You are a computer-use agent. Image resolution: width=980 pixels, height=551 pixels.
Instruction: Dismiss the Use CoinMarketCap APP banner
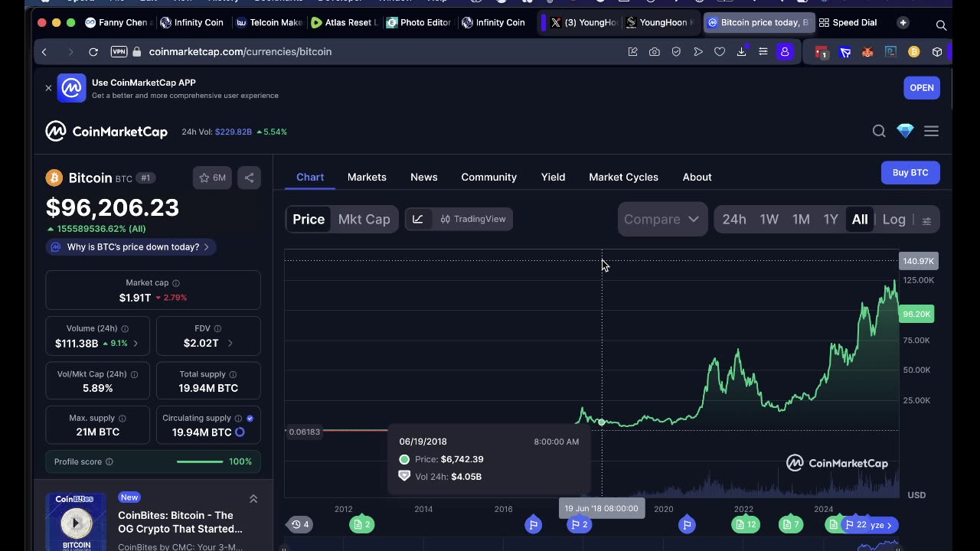pos(48,88)
